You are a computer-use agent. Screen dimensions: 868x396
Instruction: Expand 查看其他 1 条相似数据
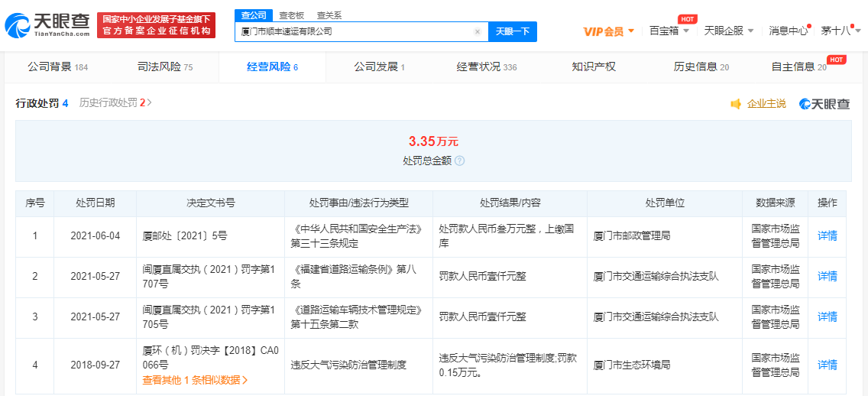tap(195, 380)
